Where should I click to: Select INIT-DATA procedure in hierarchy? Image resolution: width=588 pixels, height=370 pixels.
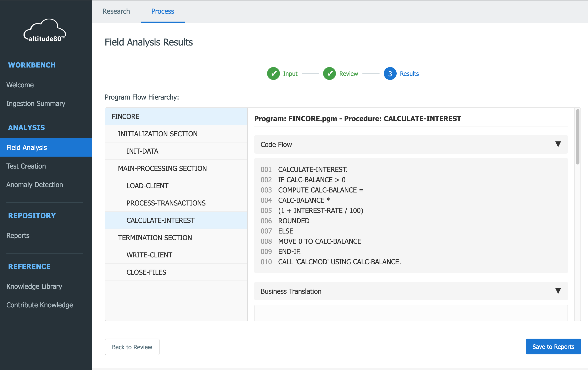(x=176, y=151)
